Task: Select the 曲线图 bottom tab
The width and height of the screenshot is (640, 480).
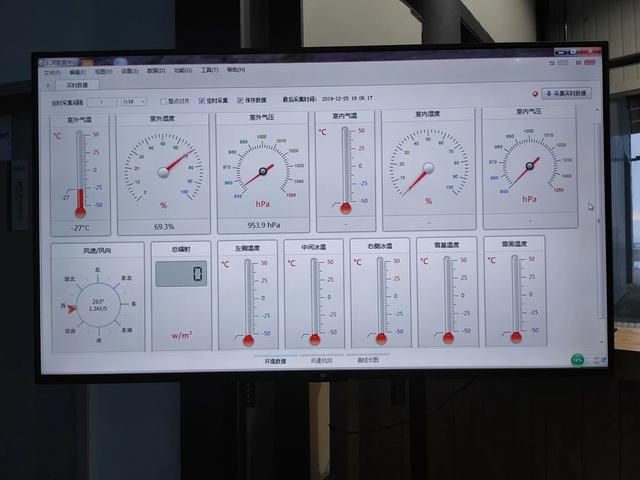Action: coord(368,360)
